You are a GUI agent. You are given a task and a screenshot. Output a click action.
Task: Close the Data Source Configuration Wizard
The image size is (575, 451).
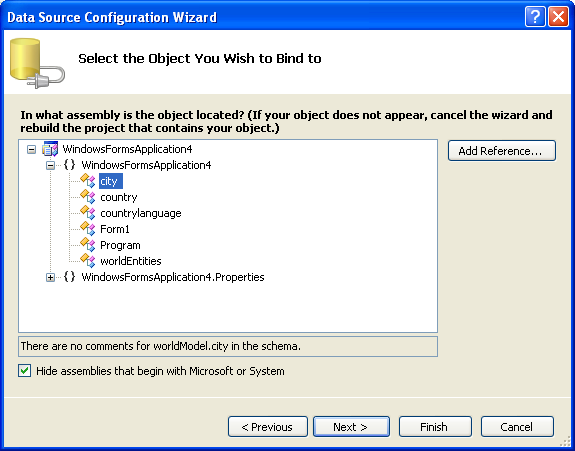coord(558,17)
